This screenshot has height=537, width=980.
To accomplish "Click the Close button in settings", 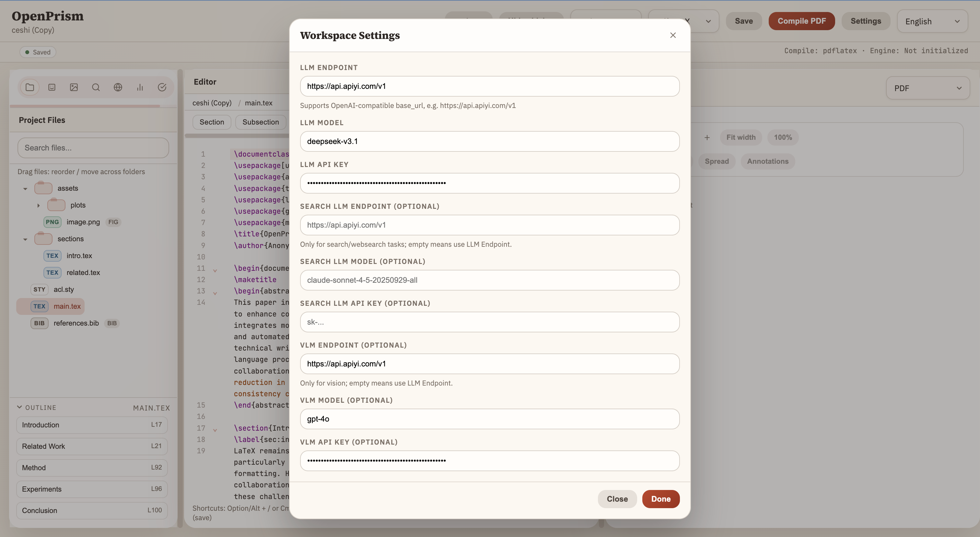I will (617, 499).
